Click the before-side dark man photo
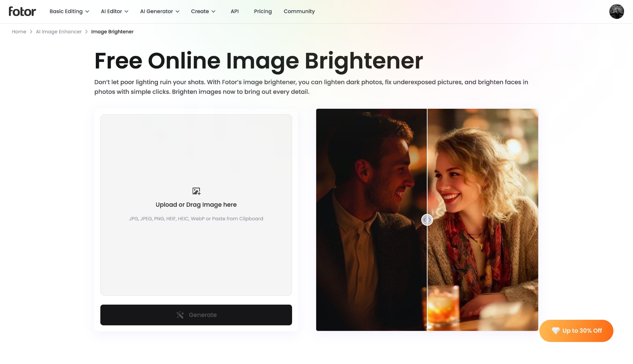This screenshot has height=364, width=633. tap(371, 220)
